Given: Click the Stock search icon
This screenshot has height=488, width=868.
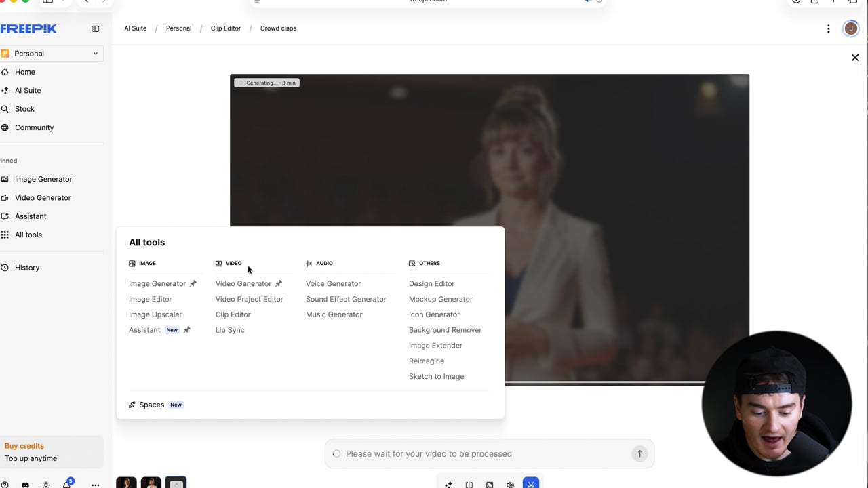Looking at the screenshot, I should [x=5, y=109].
